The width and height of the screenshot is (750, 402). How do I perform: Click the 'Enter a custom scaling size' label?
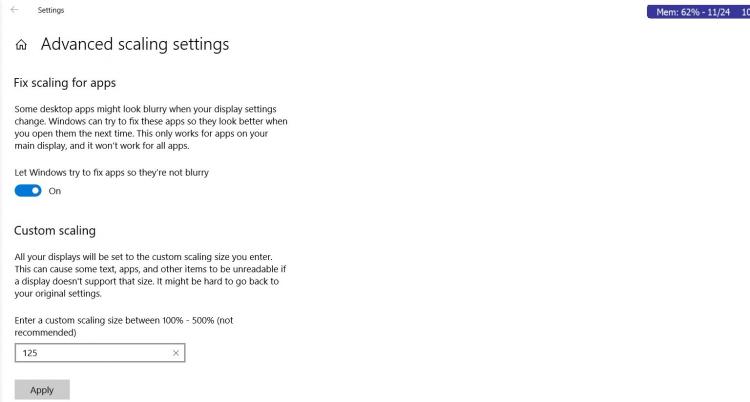(x=124, y=326)
